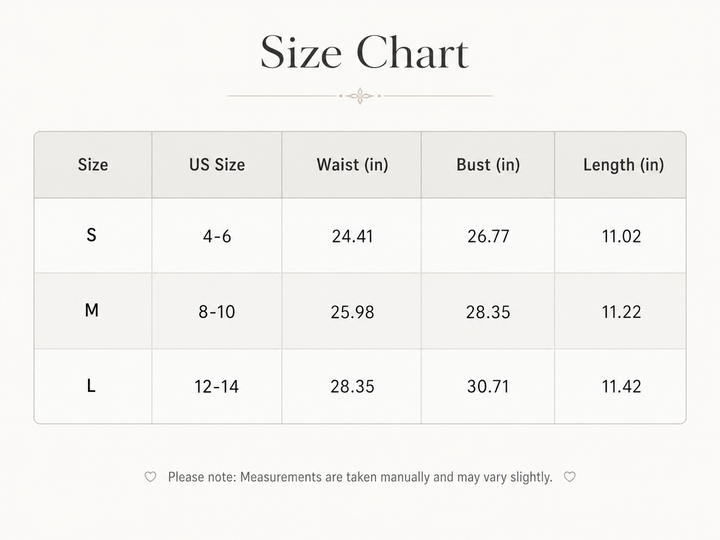Click the S size row label
720x540 pixels.
tap(91, 235)
